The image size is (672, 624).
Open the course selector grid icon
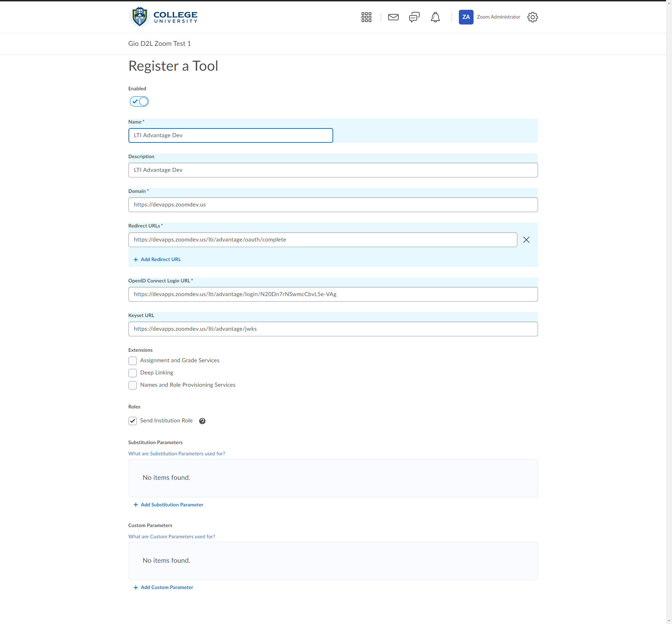coord(366,17)
